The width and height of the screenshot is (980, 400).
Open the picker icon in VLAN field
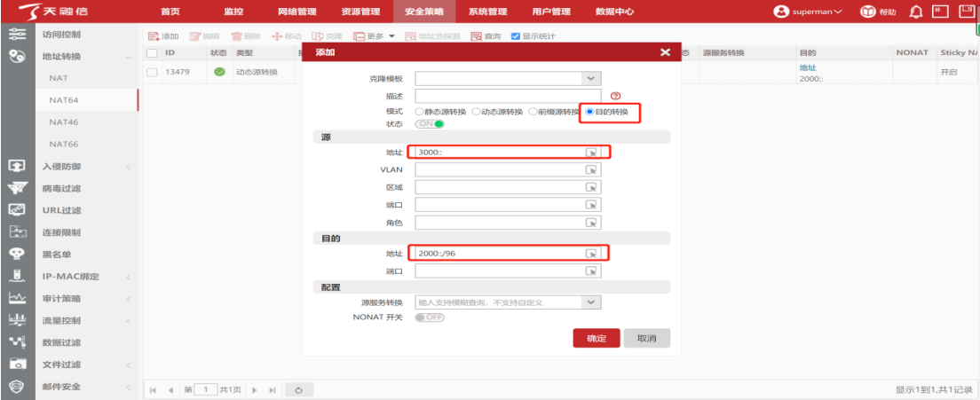pyautogui.click(x=590, y=169)
